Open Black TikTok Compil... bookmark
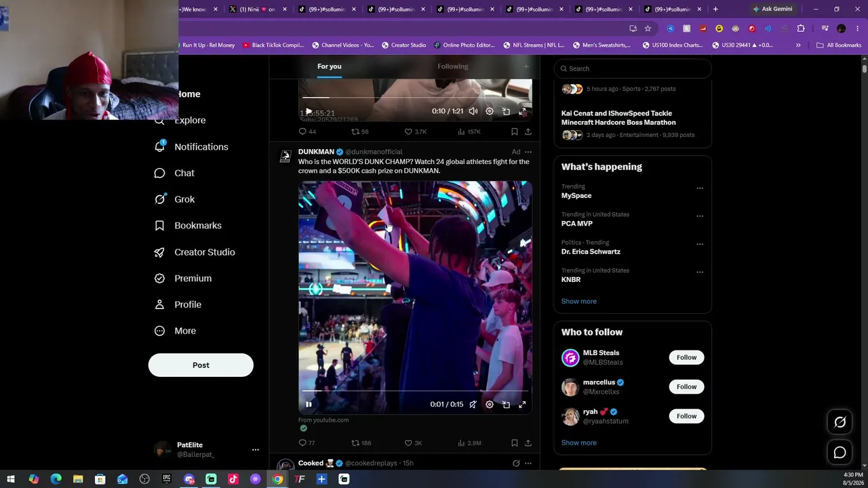This screenshot has height=488, width=868. pos(273,45)
